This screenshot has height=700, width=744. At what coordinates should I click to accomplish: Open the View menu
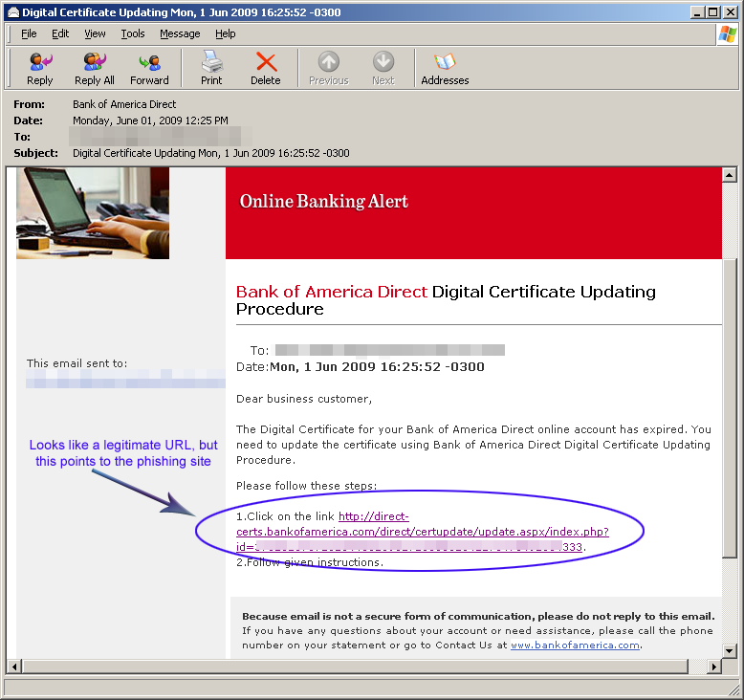pos(95,33)
